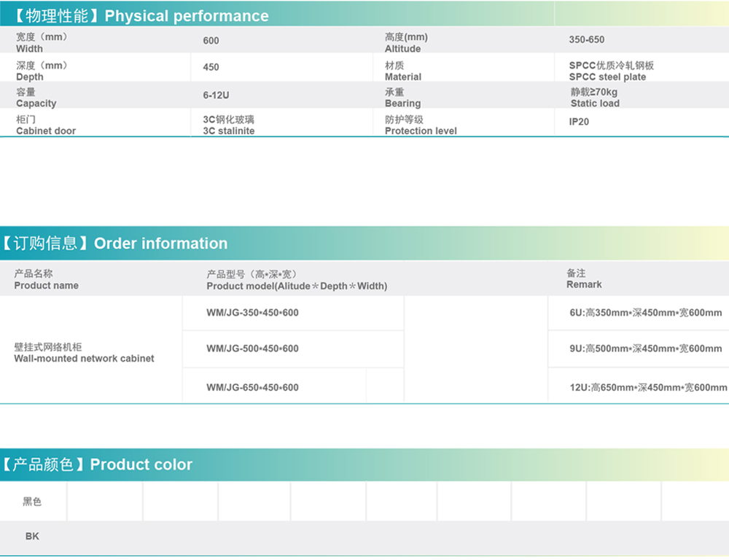Select the WM/JG-500•450•600 product model

click(x=252, y=349)
